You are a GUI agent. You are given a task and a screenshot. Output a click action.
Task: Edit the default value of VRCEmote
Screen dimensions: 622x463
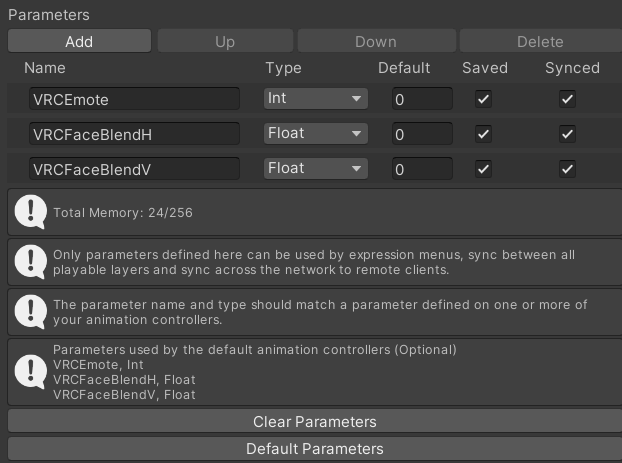click(422, 99)
